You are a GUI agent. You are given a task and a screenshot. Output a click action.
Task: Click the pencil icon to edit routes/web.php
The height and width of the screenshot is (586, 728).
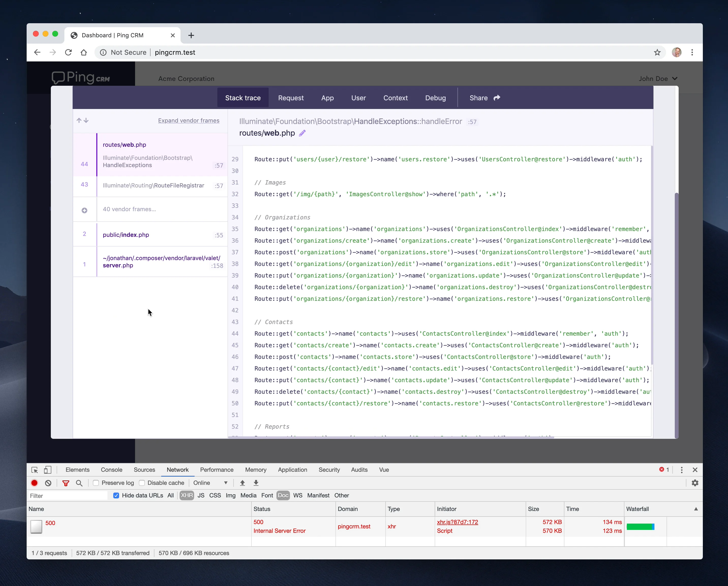pyautogui.click(x=302, y=133)
